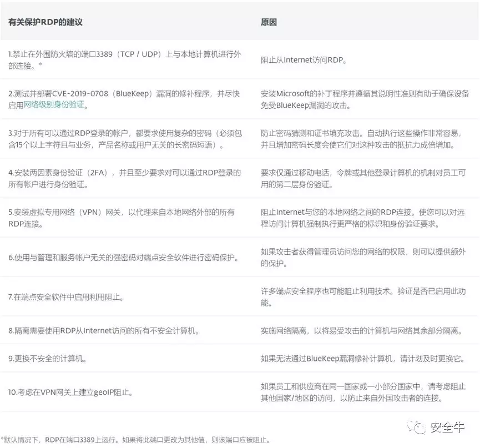Select recommendation 2 about CVE-2019-0708 BlueKeep patch
Image resolution: width=480 pixels, height=448 pixels.
pyautogui.click(x=124, y=99)
